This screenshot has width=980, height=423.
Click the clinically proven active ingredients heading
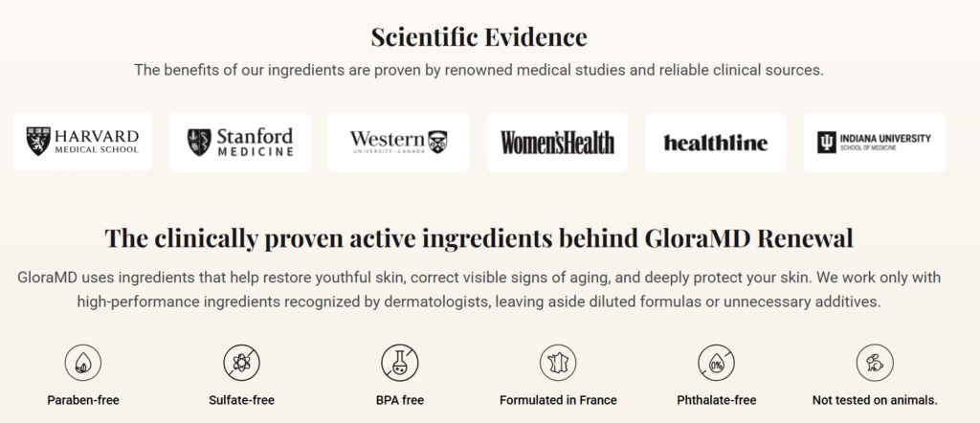pos(479,237)
